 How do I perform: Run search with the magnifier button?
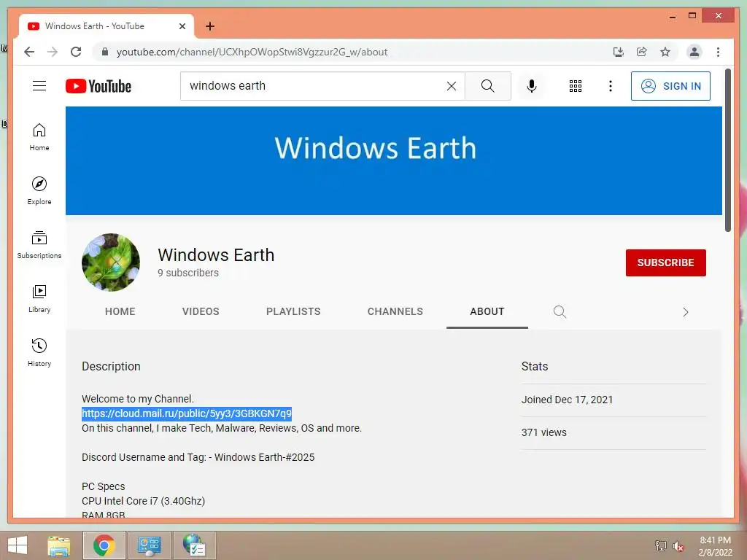click(488, 86)
